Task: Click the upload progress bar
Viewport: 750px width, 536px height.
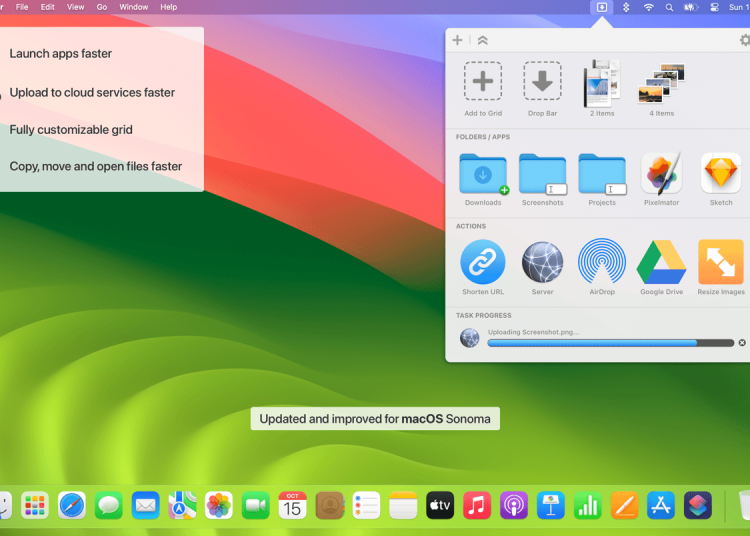Action: tap(610, 343)
